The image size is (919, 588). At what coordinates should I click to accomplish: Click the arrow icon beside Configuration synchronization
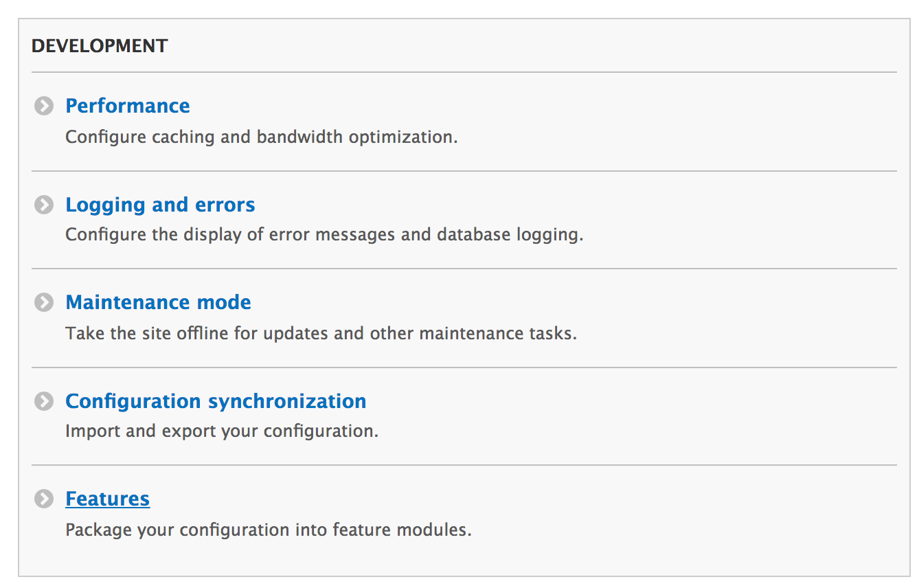click(x=44, y=401)
